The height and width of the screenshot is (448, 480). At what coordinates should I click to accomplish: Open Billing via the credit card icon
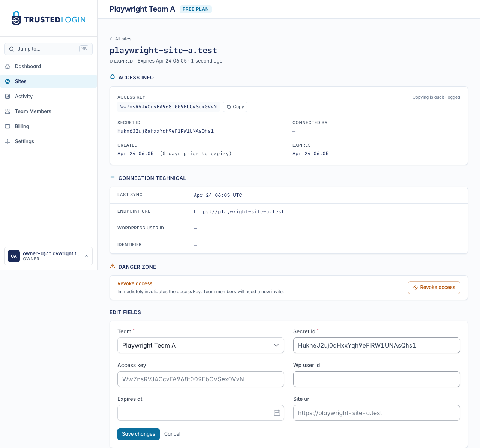tap(7, 126)
